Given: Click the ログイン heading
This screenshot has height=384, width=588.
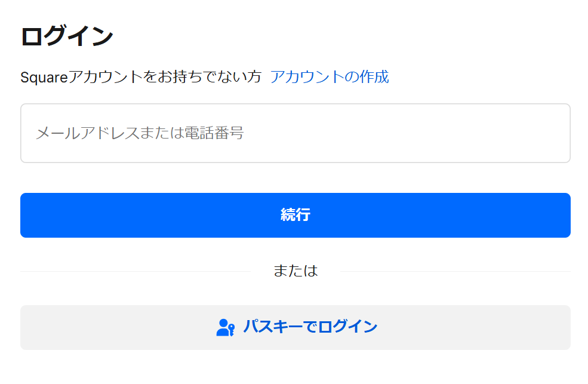Looking at the screenshot, I should (67, 36).
